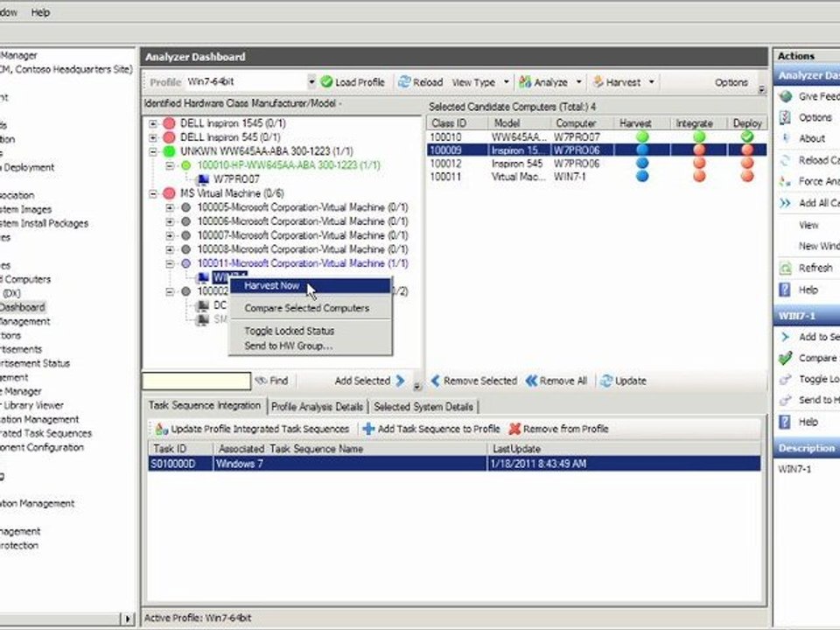
Task: Switch to the Profile Analysis Details tab
Action: [x=317, y=407]
